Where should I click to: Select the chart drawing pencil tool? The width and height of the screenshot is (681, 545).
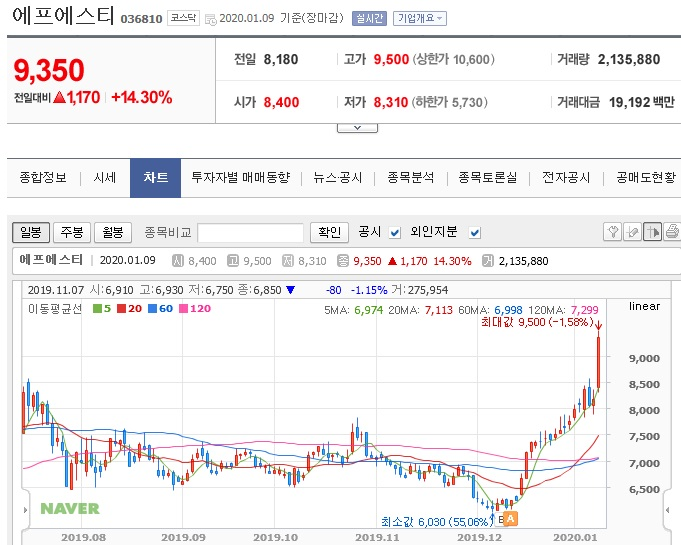[632, 231]
